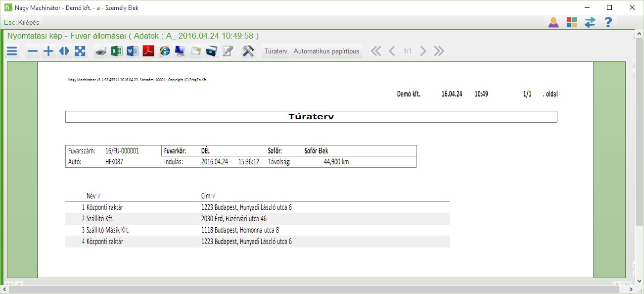Filter the Név column with funnel icon

[99, 196]
